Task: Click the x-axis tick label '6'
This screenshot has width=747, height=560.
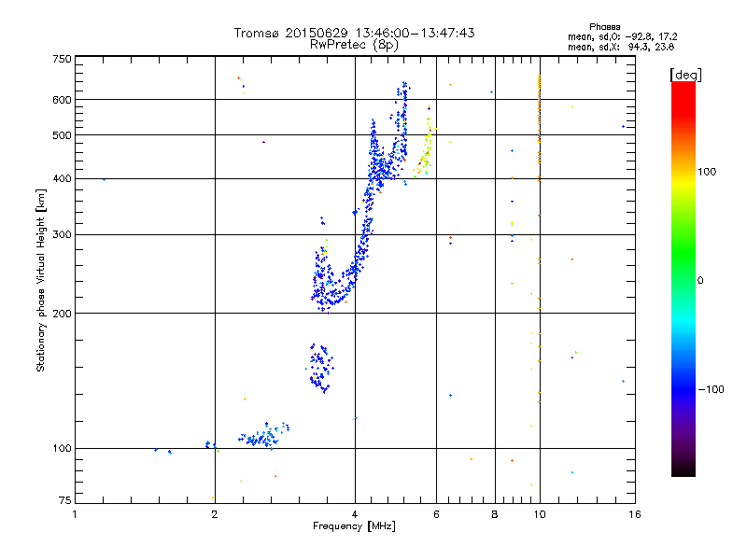Action: point(436,514)
